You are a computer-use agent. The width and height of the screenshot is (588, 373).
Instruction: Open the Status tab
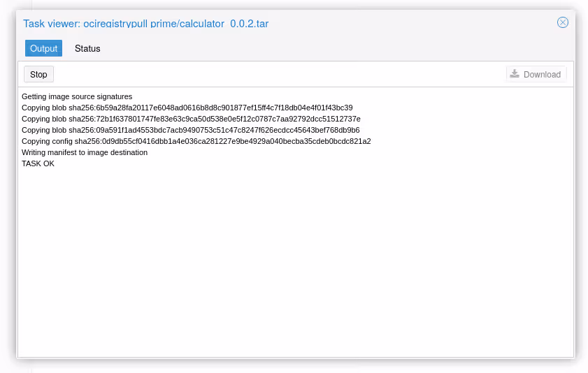pos(87,48)
